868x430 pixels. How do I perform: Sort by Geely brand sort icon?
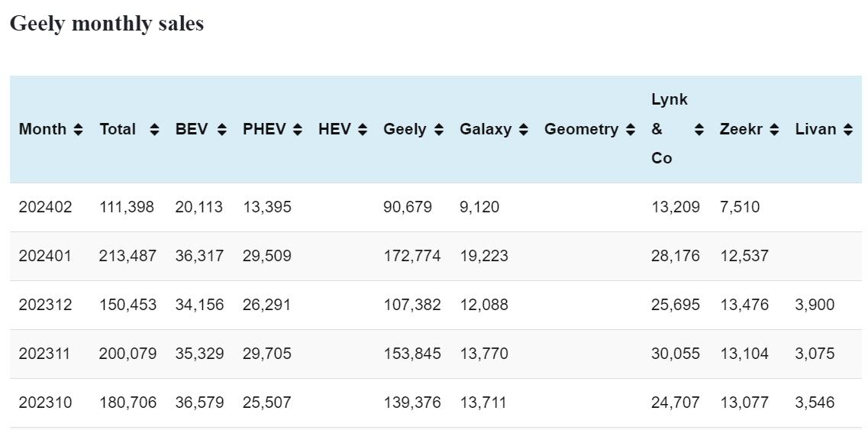[438, 130]
